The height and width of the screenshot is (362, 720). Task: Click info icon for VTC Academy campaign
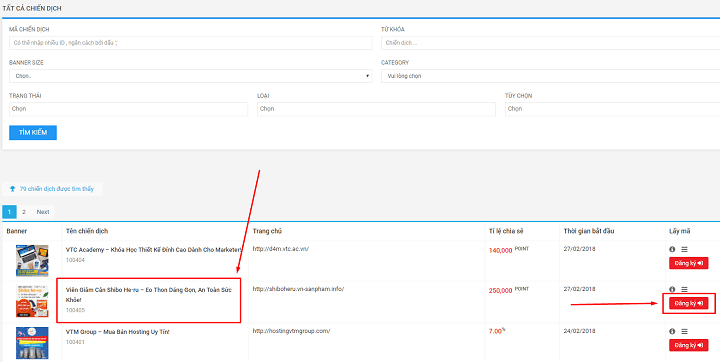(x=672, y=249)
